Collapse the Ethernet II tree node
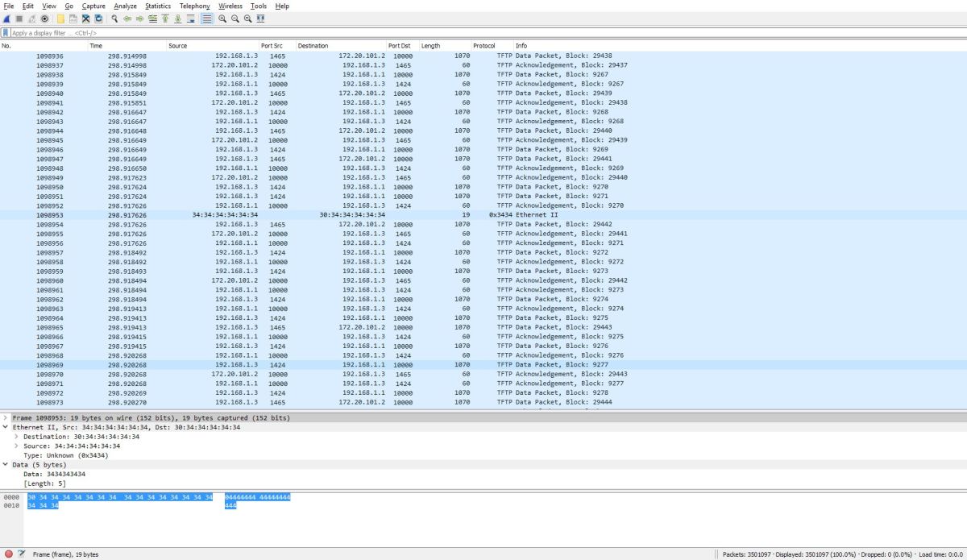967x560 pixels. click(x=6, y=427)
